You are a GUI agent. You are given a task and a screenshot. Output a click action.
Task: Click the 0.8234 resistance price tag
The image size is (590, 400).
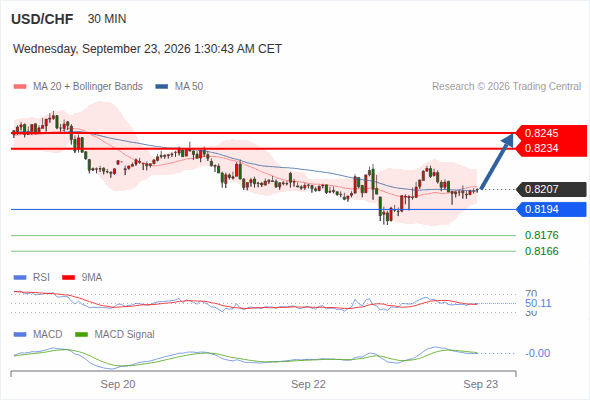pos(551,149)
